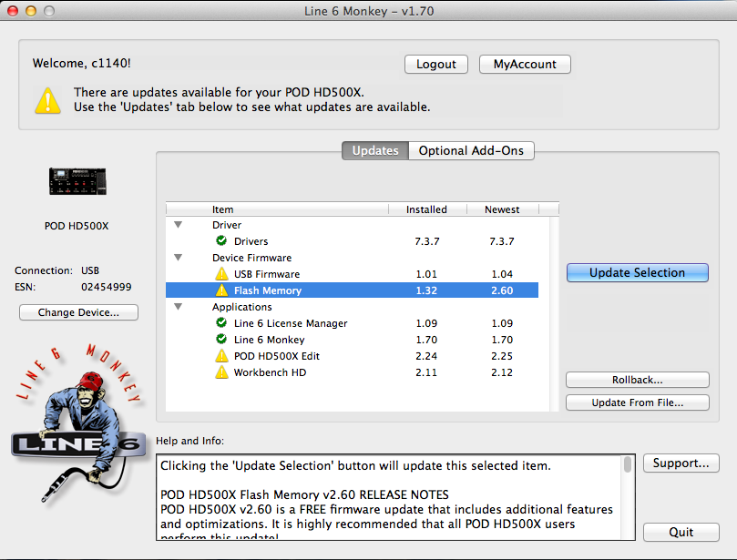
Task: Click the Applications group label
Action: 242,307
